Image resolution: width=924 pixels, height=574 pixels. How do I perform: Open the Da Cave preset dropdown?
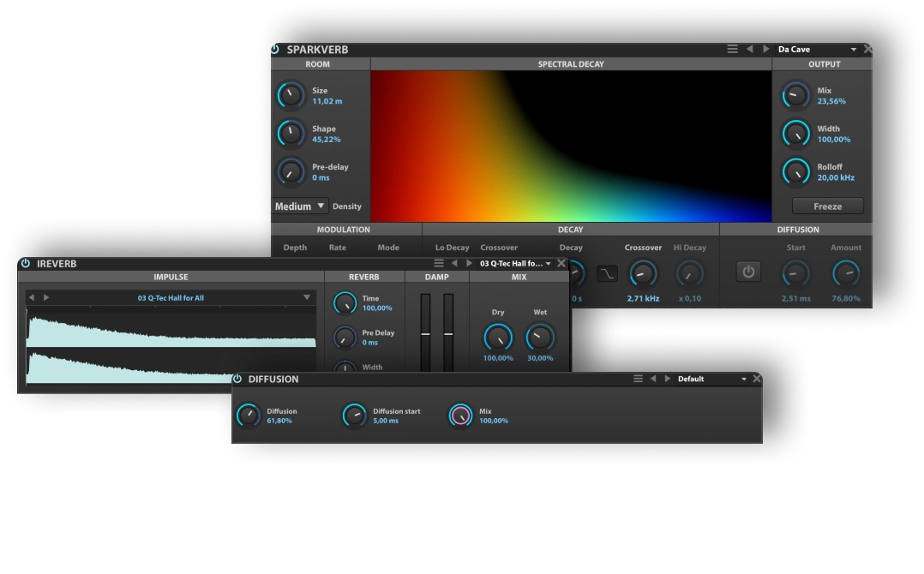tap(817, 50)
